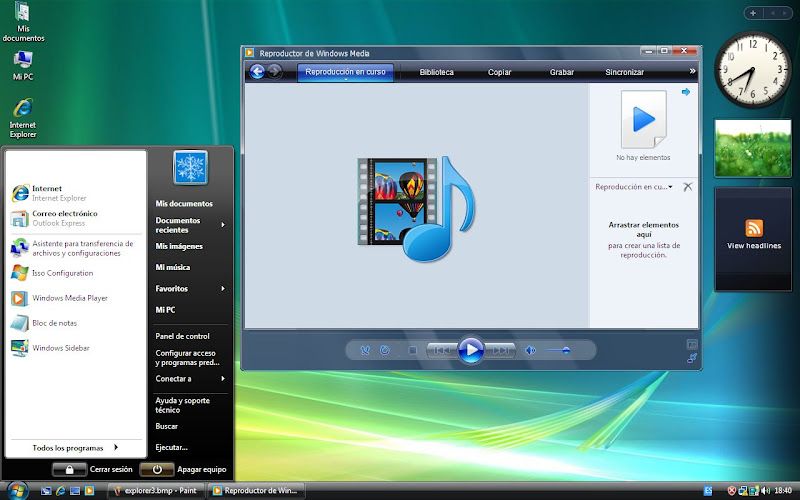The width and height of the screenshot is (800, 500).
Task: Skip to the previous track
Action: click(442, 350)
